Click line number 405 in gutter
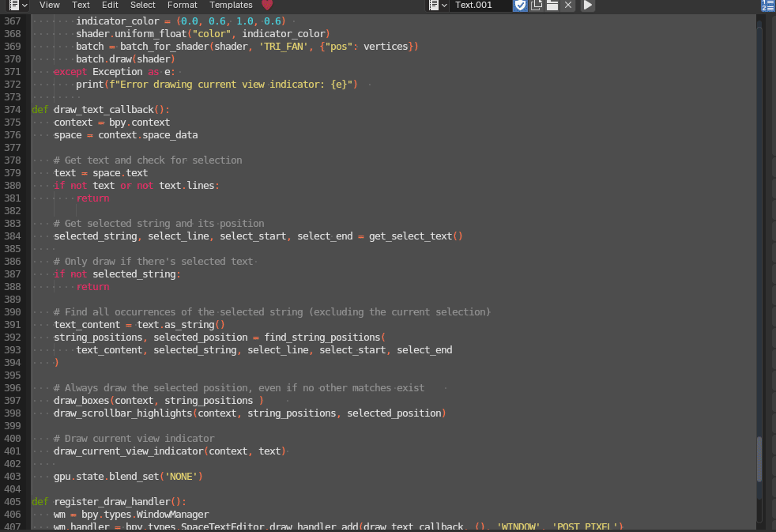The height and width of the screenshot is (532, 776). coord(13,501)
